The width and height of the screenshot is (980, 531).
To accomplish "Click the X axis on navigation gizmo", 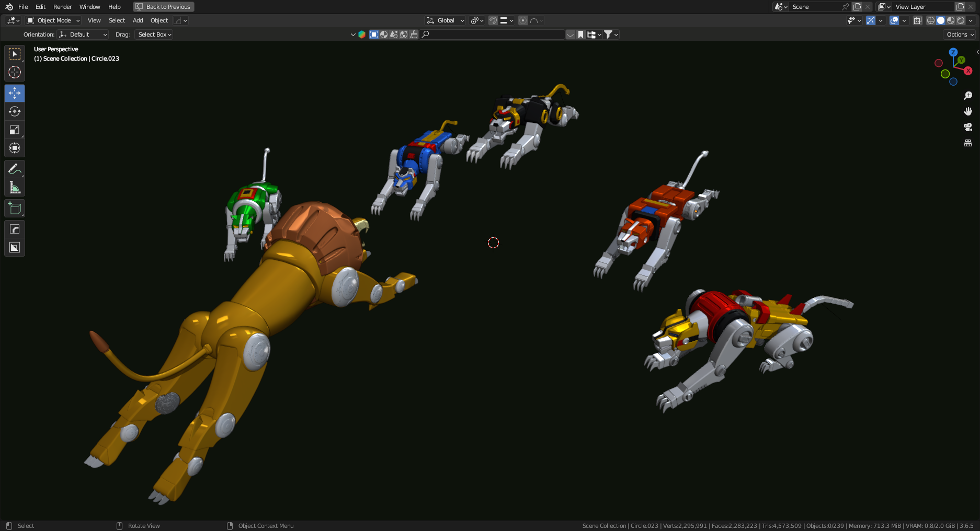I will click(968, 71).
